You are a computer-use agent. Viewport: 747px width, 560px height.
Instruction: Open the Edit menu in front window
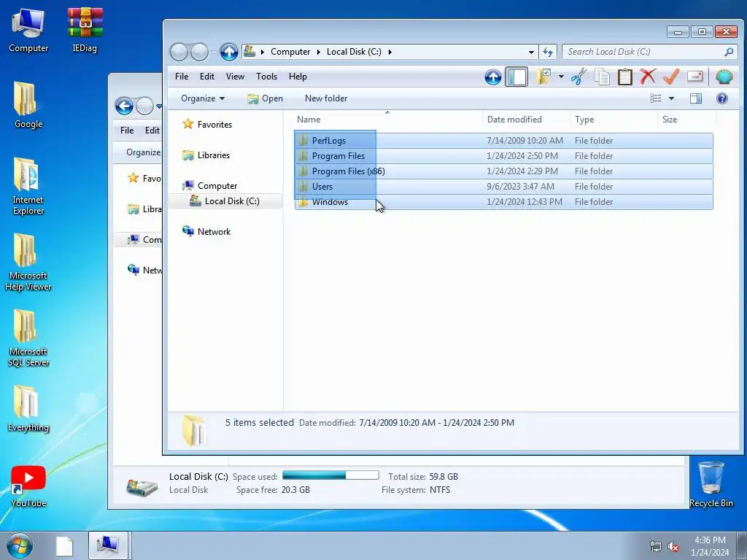[x=206, y=76]
